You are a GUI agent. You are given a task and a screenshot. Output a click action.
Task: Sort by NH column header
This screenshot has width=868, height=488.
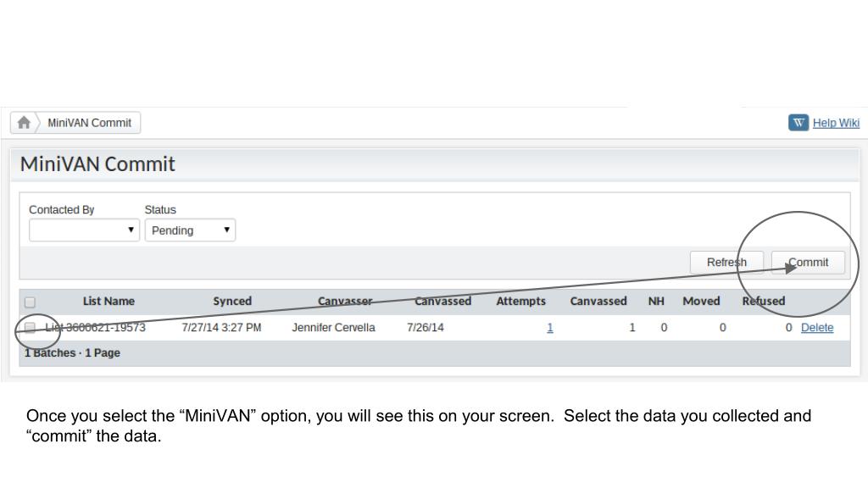coord(656,301)
